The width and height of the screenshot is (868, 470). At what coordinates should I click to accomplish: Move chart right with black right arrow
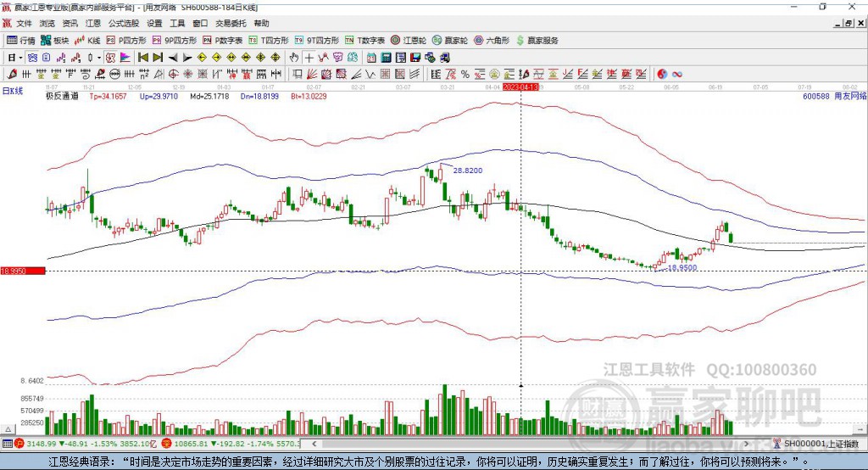(187, 58)
